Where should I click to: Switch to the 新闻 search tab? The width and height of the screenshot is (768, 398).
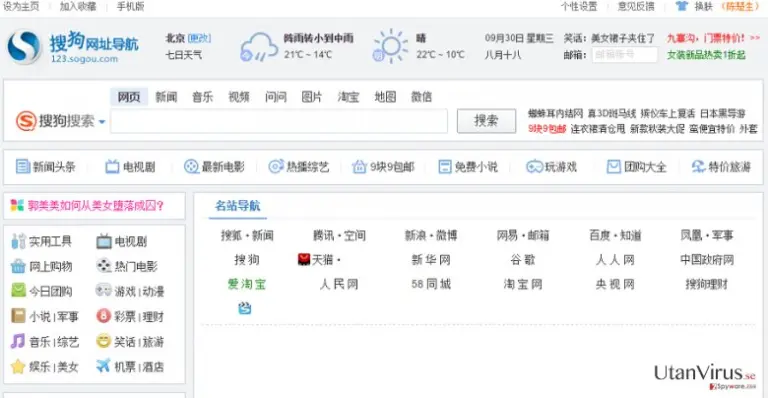click(x=166, y=97)
